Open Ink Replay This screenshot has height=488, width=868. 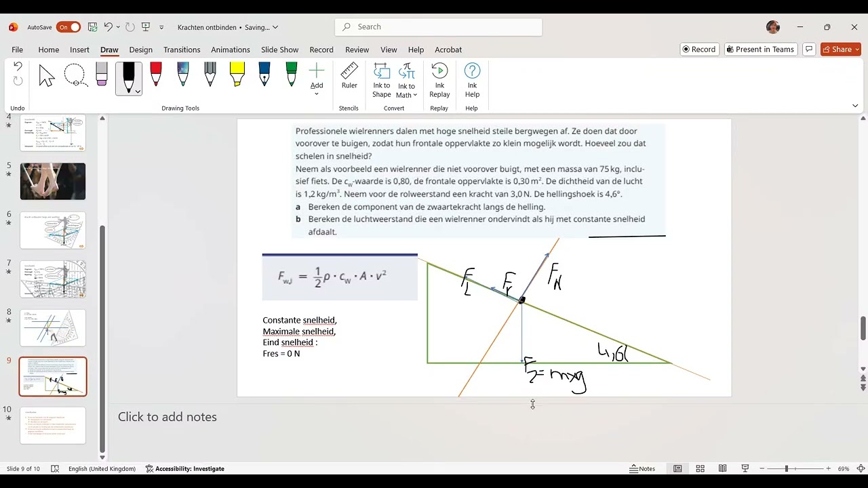click(439, 81)
